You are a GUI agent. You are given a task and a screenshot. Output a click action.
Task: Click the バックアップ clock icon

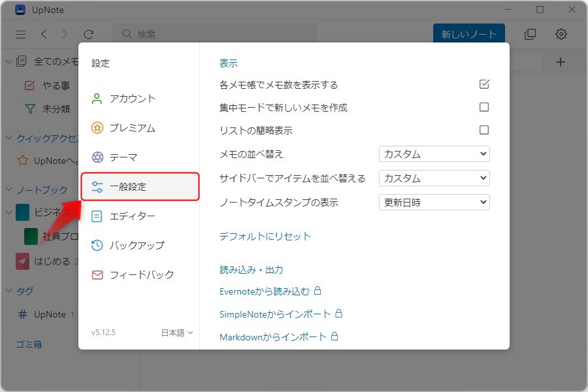tap(97, 246)
